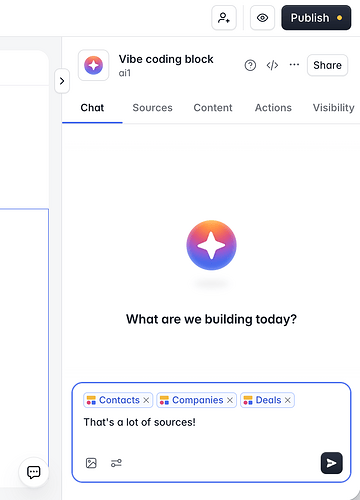The image size is (360, 500).
Task: Open prompt settings sliders icon
Action: [116, 463]
